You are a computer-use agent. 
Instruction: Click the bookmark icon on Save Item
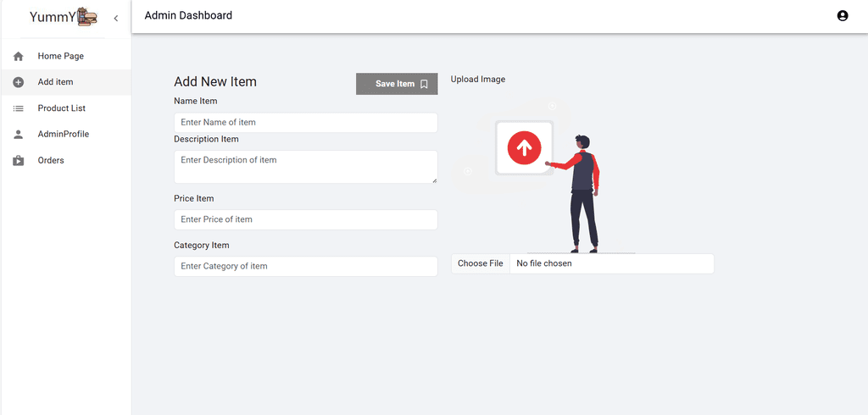click(424, 84)
